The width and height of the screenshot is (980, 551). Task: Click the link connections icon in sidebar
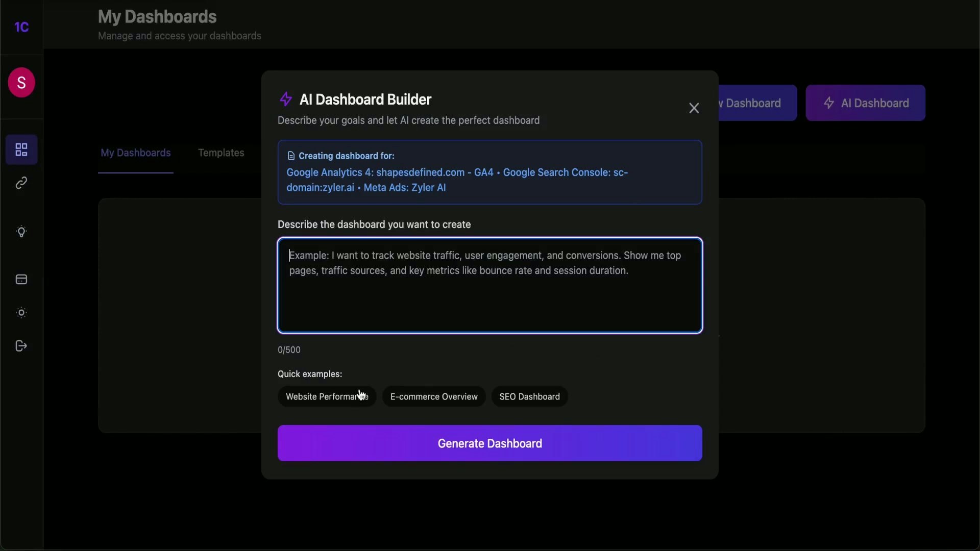[x=21, y=183]
